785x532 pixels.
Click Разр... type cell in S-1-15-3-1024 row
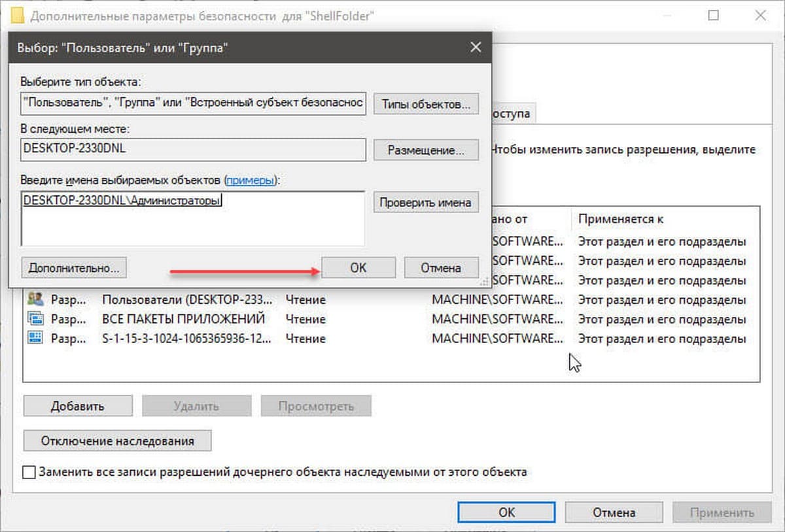(69, 339)
